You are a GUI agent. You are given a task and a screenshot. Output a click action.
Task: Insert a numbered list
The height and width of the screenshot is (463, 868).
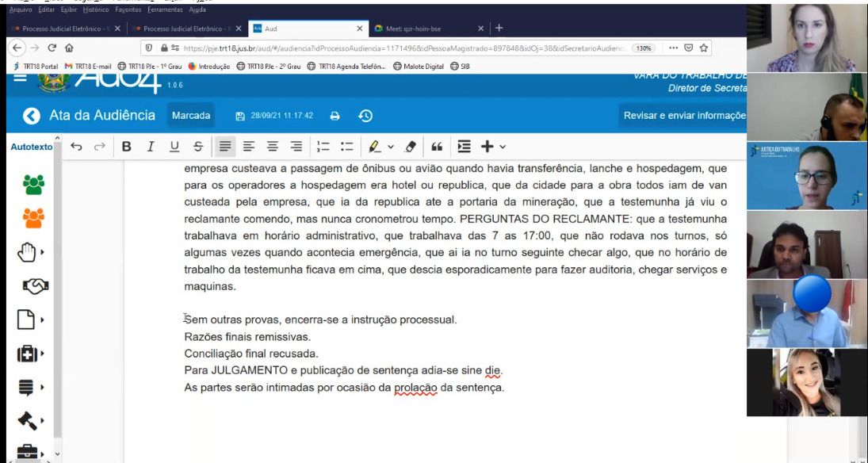(x=323, y=147)
